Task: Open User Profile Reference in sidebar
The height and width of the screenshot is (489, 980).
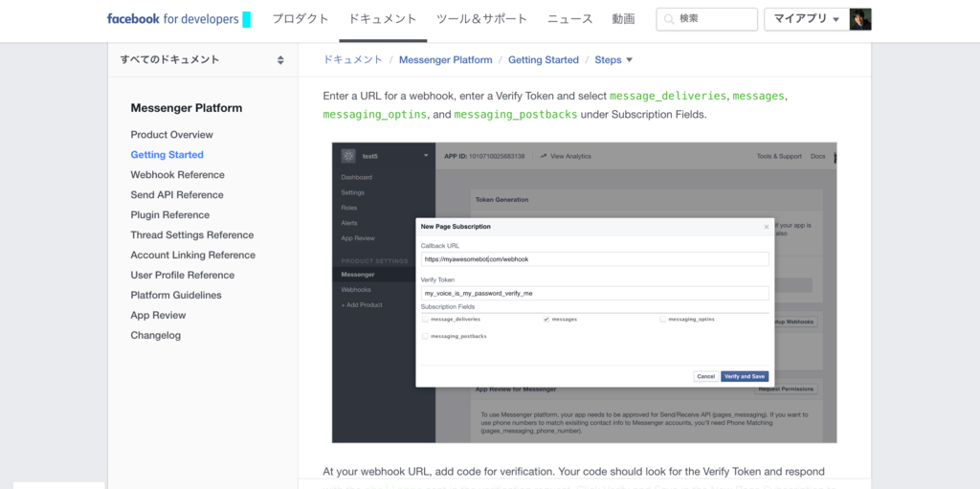Action: point(183,275)
